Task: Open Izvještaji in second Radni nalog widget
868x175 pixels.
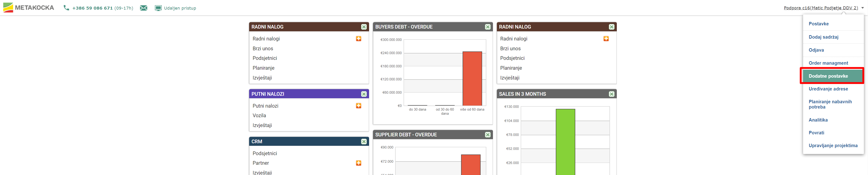Action: (x=510, y=78)
